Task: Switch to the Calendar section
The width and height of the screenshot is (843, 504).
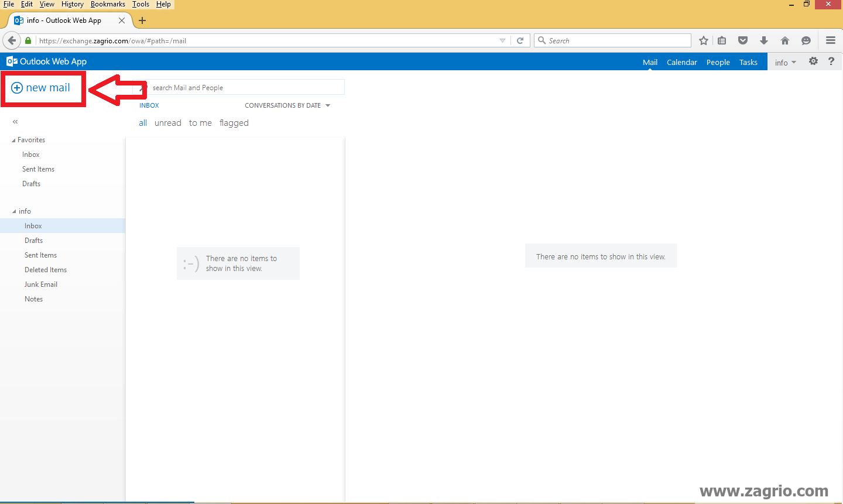Action: pos(682,63)
